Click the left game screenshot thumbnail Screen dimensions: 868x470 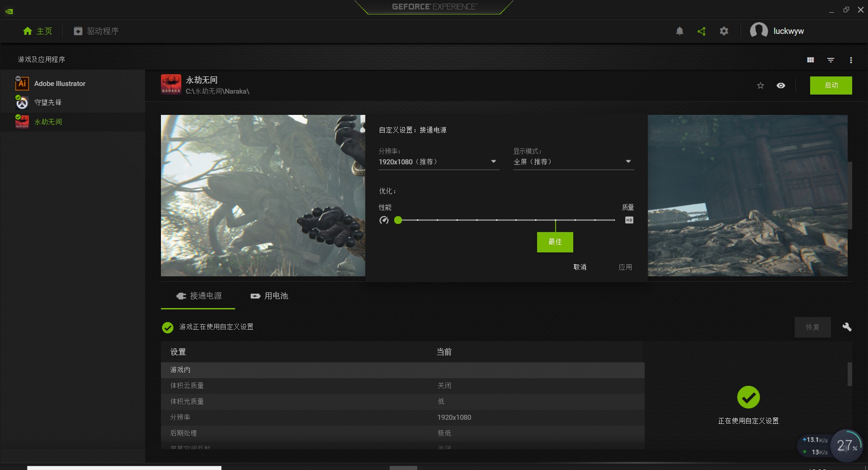pos(263,195)
